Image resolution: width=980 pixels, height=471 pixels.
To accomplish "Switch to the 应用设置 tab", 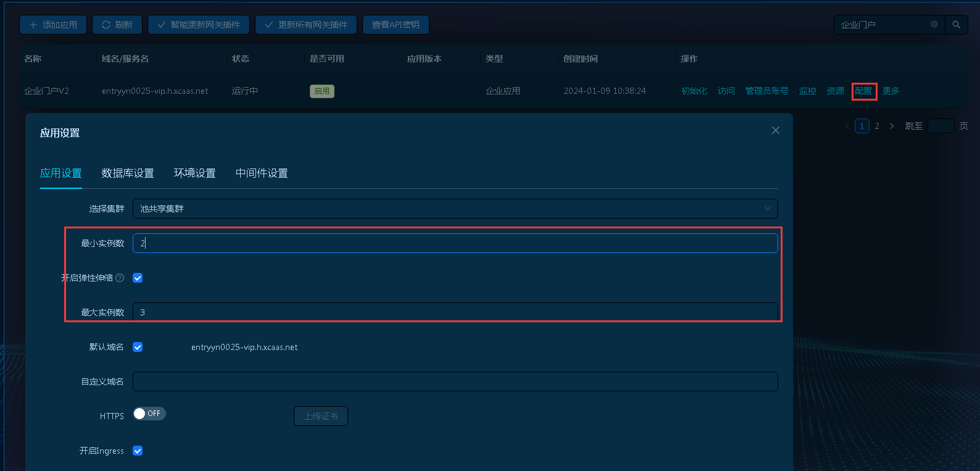I will click(61, 173).
